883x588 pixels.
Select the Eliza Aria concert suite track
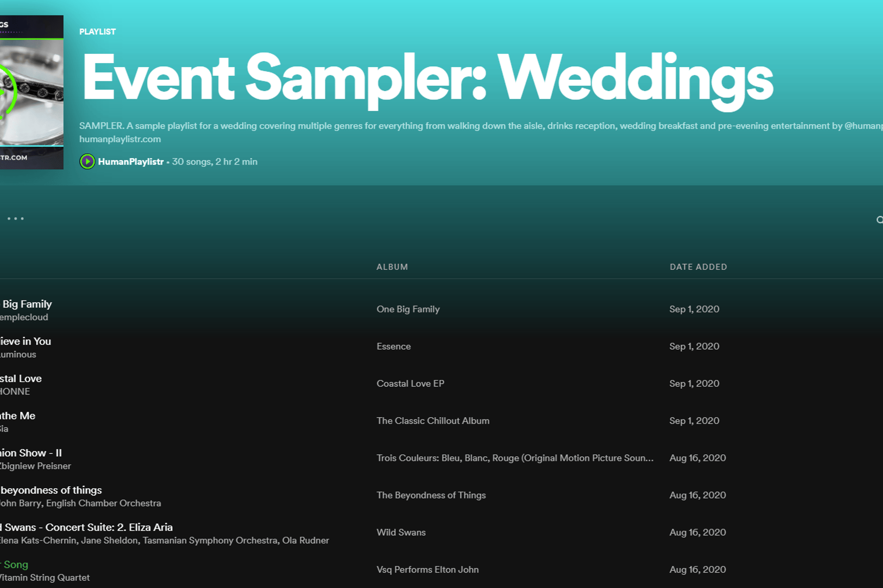tap(86, 527)
